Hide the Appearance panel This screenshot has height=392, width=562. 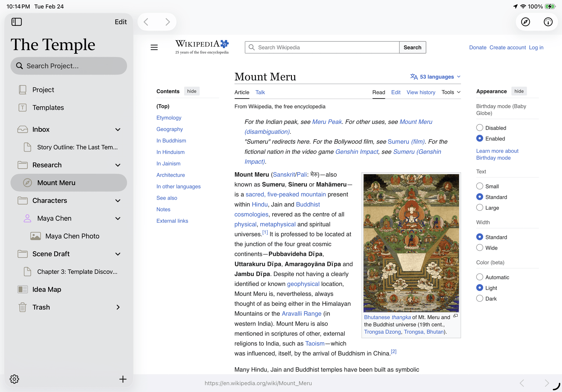(x=519, y=91)
